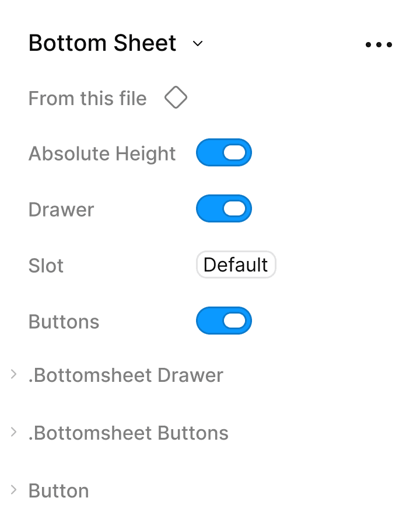Click the Buttons property label
The image size is (420, 529).
coord(64,322)
